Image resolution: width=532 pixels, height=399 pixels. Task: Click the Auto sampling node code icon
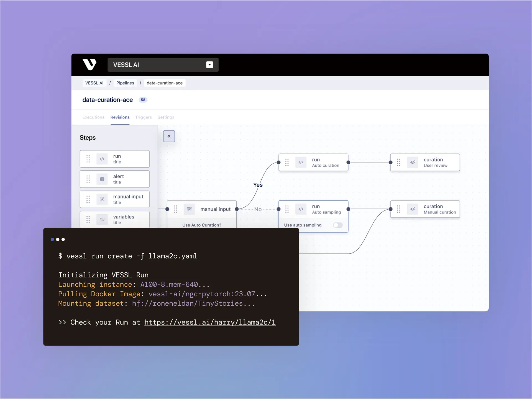coord(301,209)
